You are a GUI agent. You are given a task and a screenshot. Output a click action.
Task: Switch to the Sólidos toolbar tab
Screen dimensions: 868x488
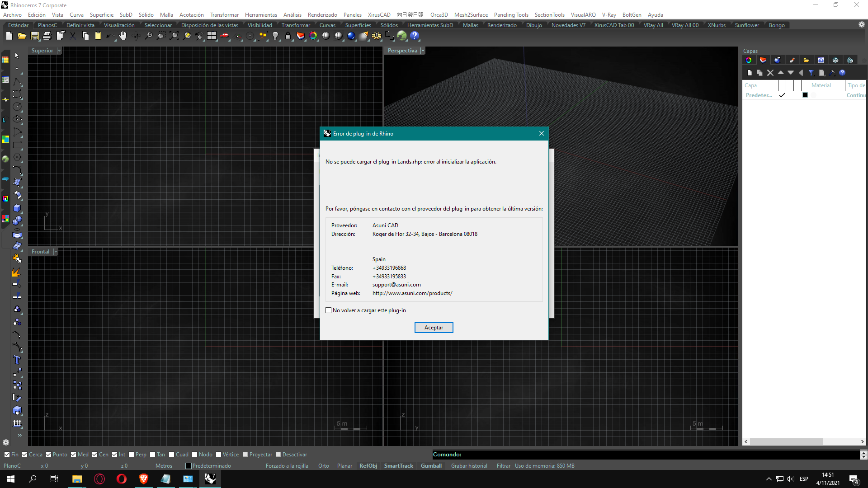pos(389,25)
